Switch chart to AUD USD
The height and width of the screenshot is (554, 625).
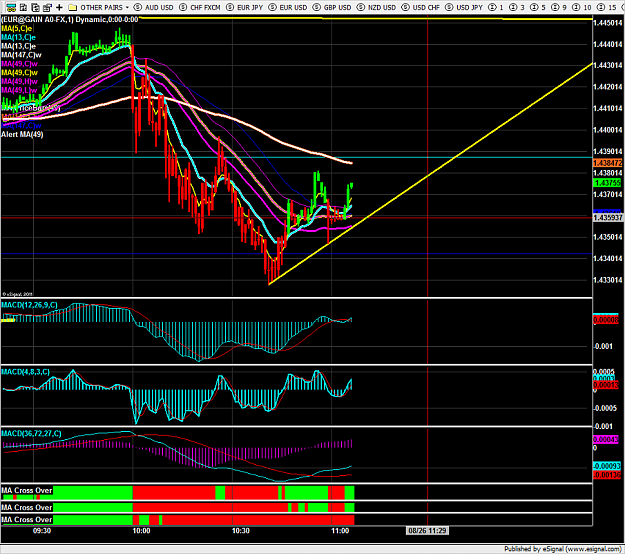[153, 7]
